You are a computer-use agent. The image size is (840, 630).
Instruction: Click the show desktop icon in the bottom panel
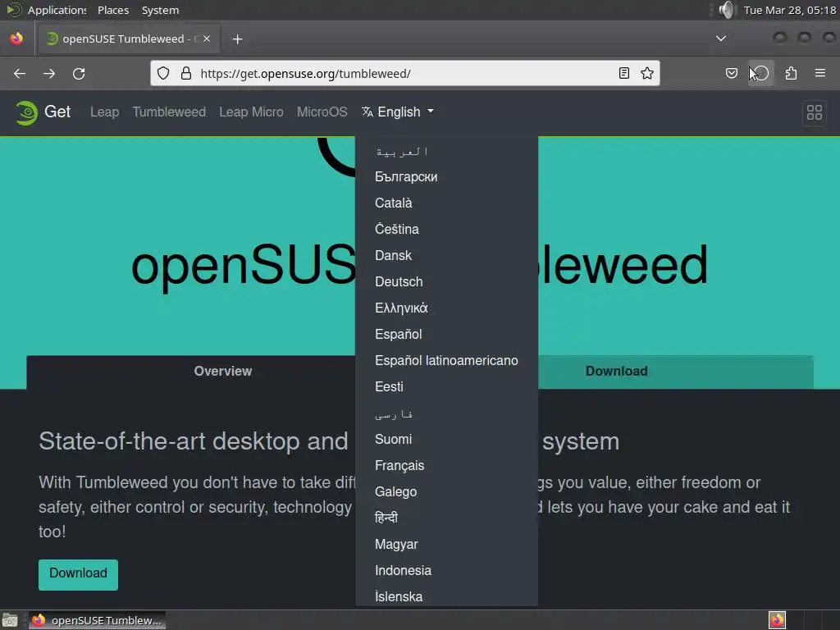point(9,620)
